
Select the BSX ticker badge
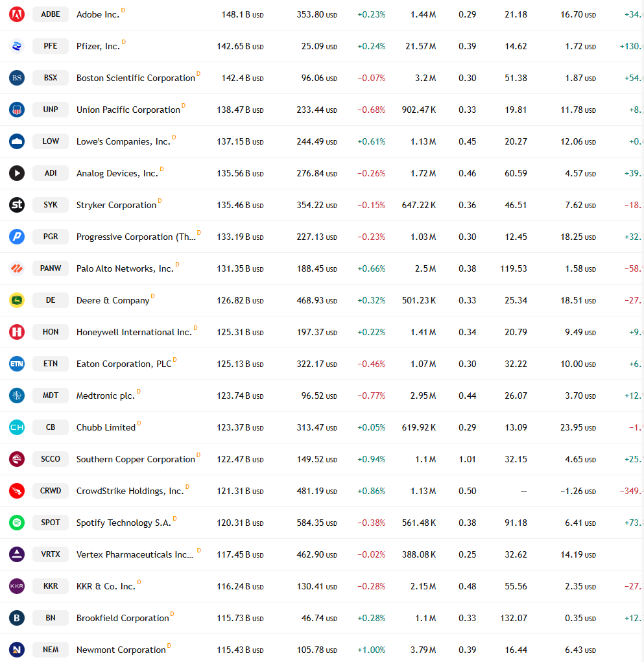(51, 78)
